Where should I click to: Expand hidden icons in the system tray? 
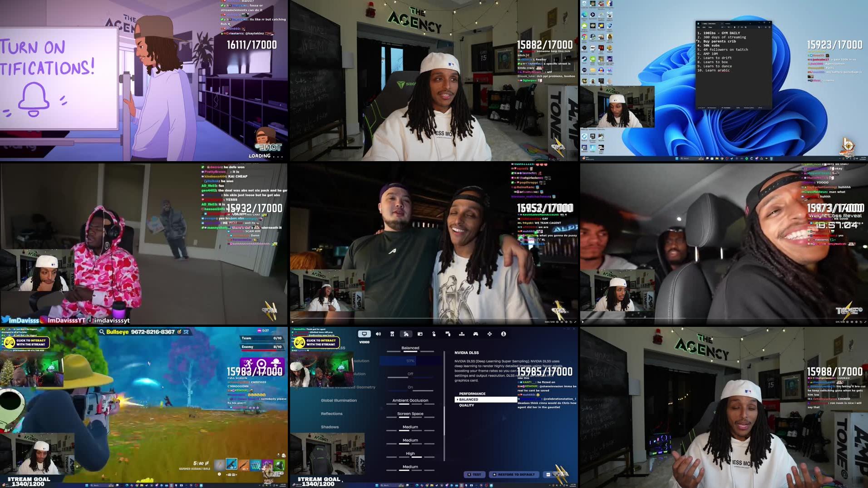pyautogui.click(x=840, y=158)
